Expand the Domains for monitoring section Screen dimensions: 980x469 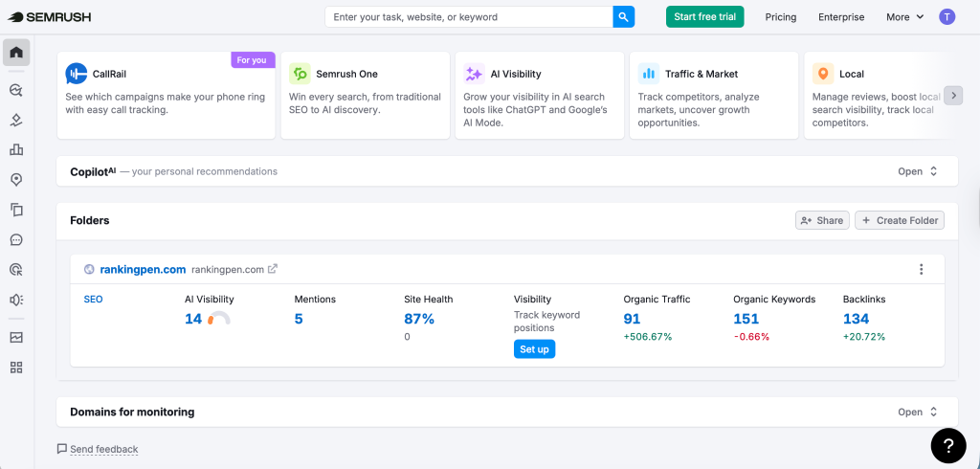point(917,413)
